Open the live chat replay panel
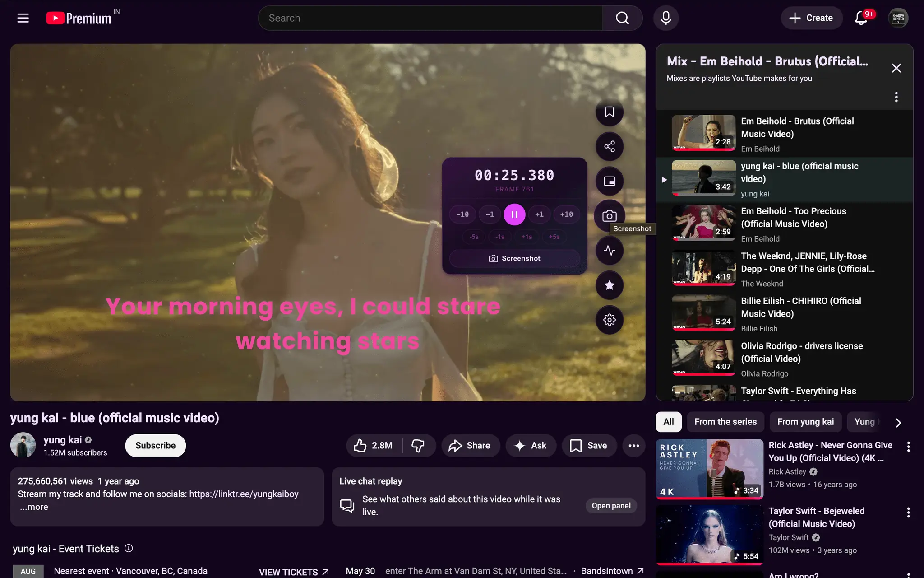 coord(611,506)
